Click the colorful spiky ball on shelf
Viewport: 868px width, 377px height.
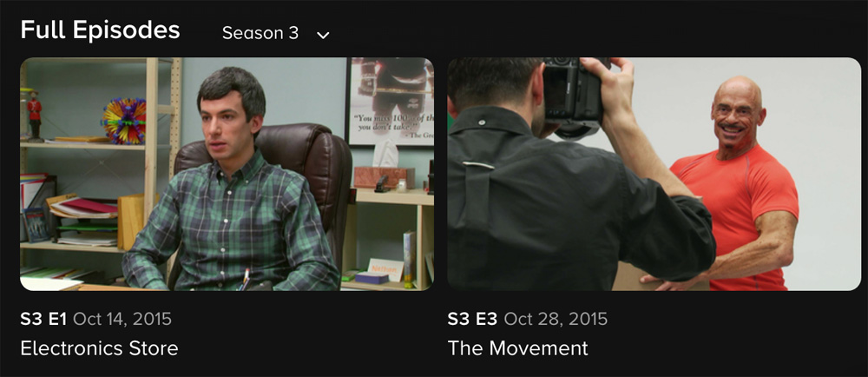tap(124, 121)
